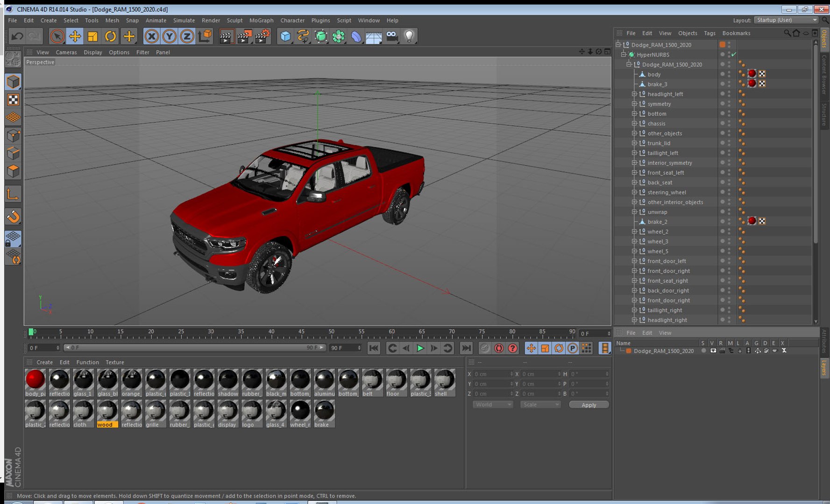Open the MoGraph menu

click(x=262, y=21)
